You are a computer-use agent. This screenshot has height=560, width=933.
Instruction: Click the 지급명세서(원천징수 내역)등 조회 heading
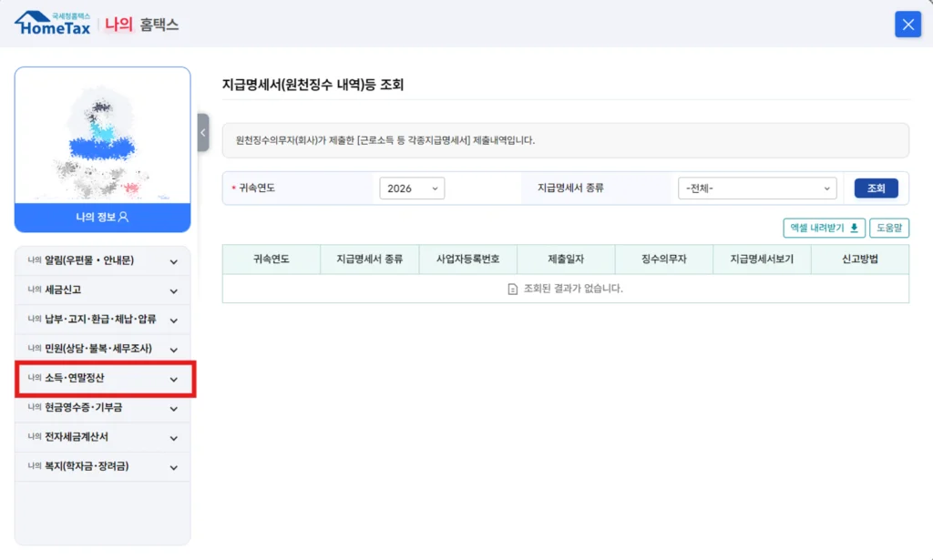coord(313,85)
